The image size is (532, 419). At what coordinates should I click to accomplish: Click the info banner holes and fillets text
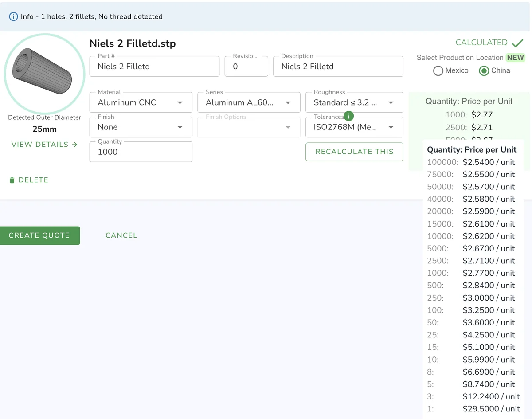pos(92,16)
